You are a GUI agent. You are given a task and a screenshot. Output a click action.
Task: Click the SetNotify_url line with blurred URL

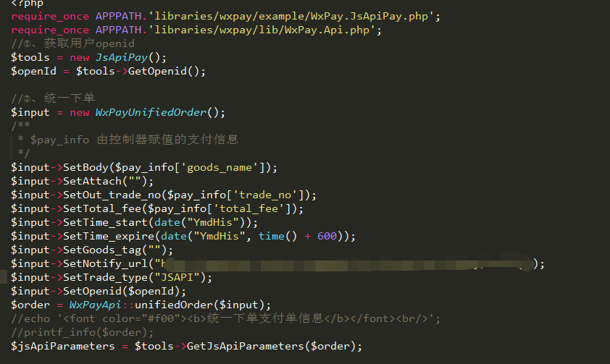(277, 264)
